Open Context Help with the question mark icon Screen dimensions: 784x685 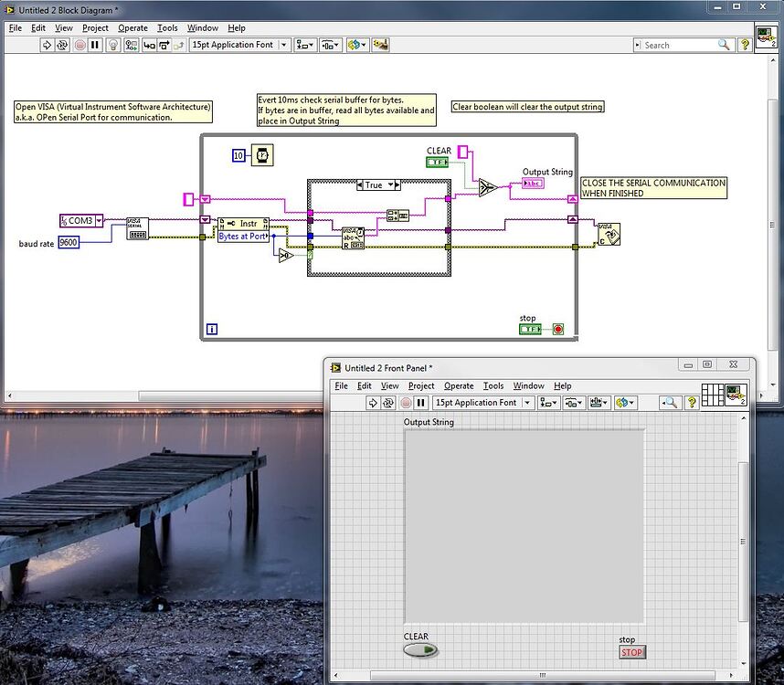pos(745,44)
